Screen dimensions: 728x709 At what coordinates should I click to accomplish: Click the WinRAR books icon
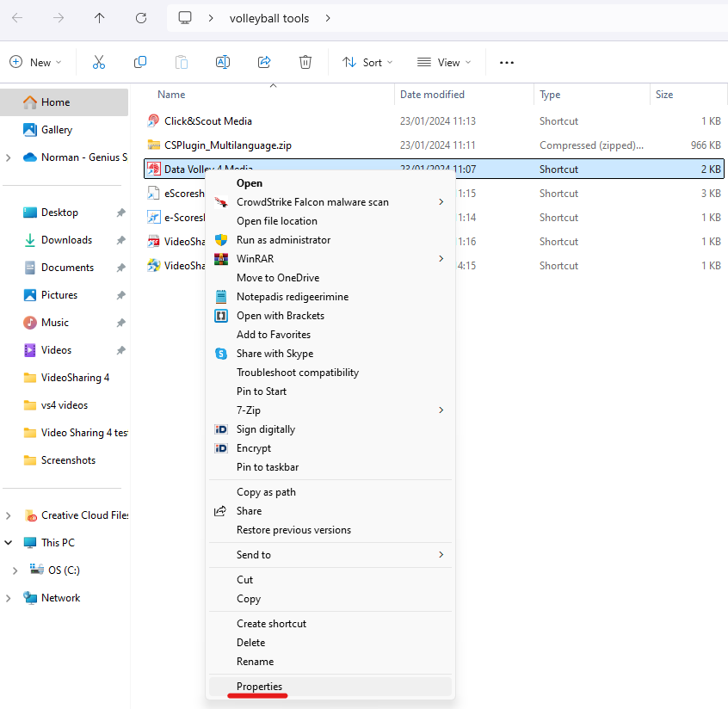click(x=221, y=259)
